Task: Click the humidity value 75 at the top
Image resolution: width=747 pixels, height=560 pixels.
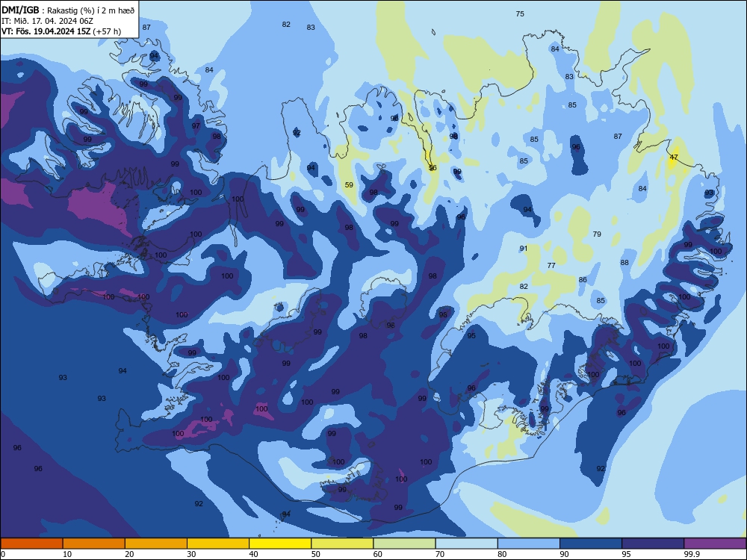Action: click(x=520, y=13)
